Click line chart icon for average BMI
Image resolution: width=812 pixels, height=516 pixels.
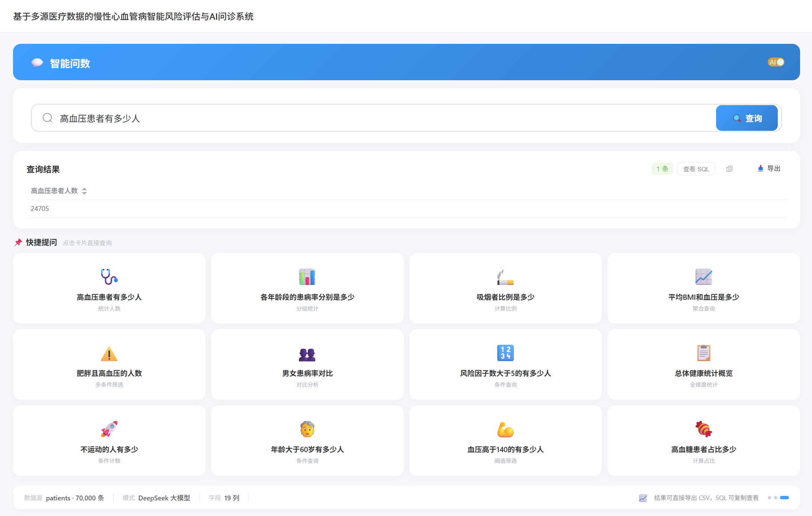pyautogui.click(x=703, y=276)
